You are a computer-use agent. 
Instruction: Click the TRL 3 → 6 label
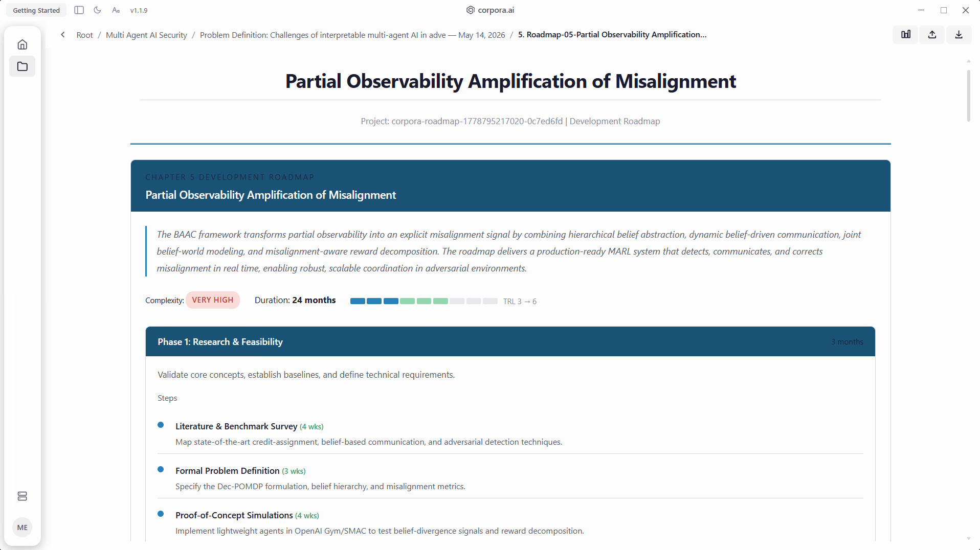[x=520, y=302]
